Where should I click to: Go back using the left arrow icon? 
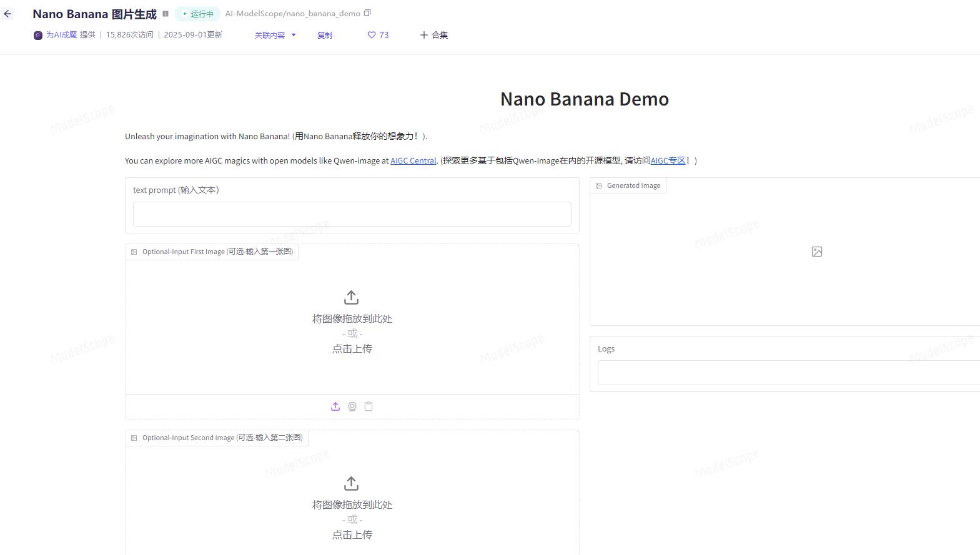point(7,14)
